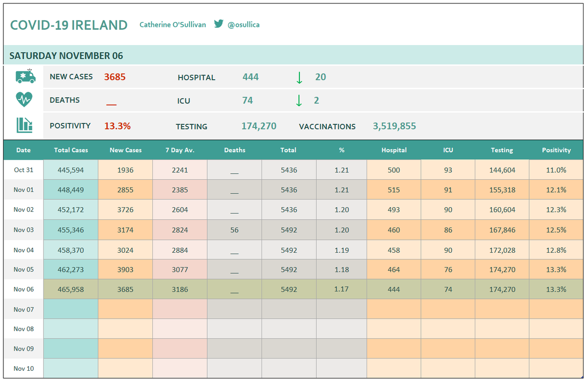
Task: Click the green down arrow beside hospital 444
Action: [299, 77]
